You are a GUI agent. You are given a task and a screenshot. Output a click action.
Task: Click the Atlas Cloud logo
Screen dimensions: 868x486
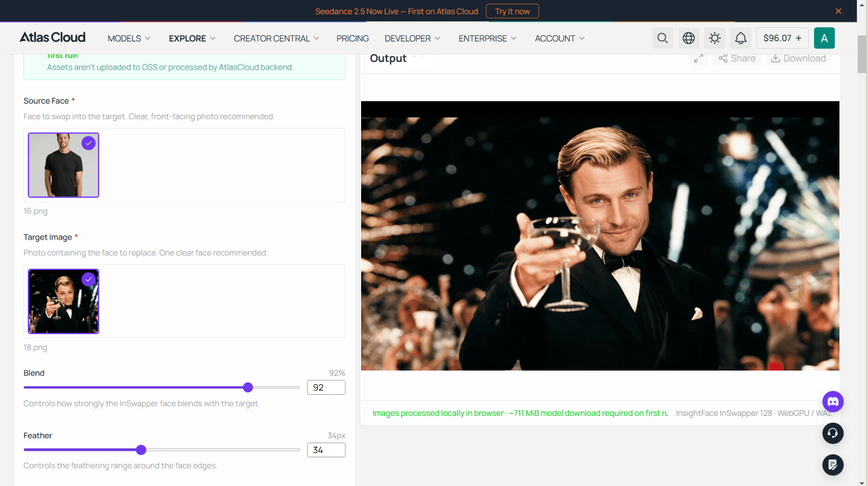click(53, 37)
